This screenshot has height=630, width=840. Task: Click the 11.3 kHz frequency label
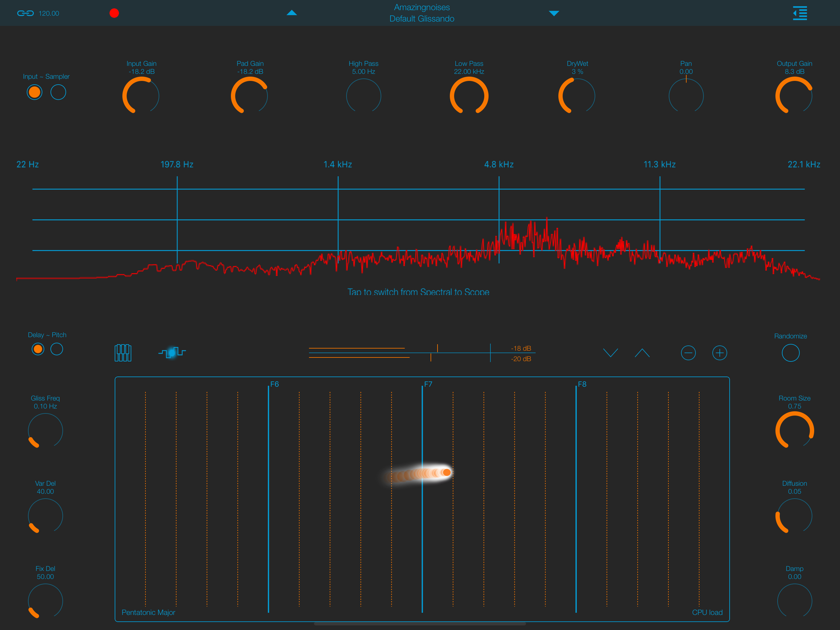tap(660, 164)
